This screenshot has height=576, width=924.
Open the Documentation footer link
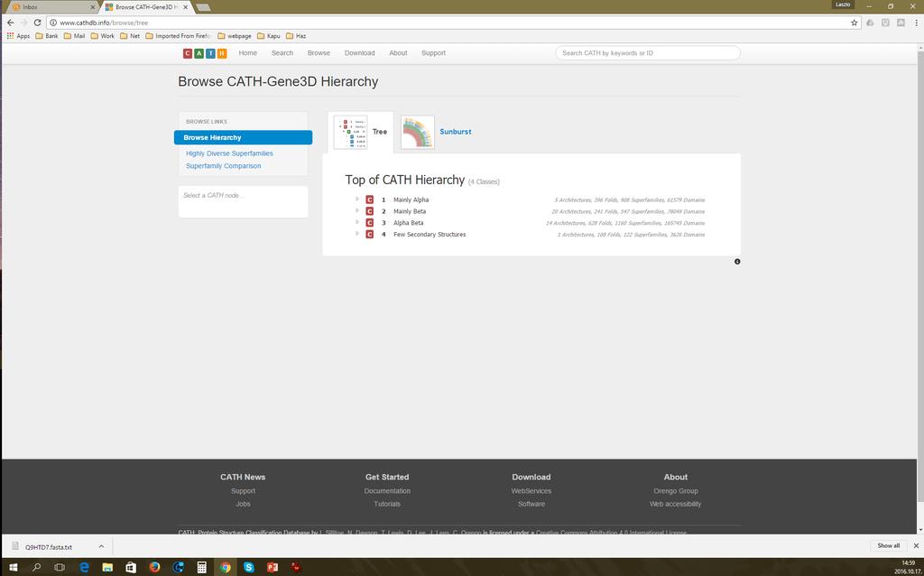pyautogui.click(x=387, y=491)
